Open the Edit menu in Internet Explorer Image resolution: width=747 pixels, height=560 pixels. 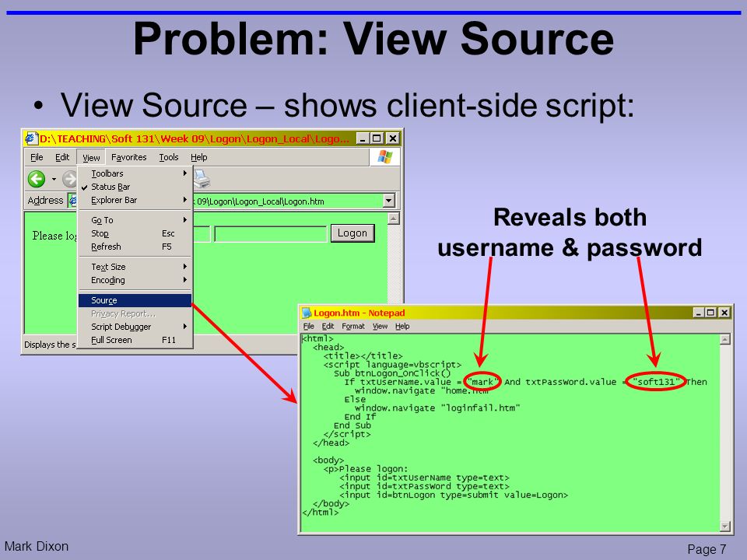[62, 157]
